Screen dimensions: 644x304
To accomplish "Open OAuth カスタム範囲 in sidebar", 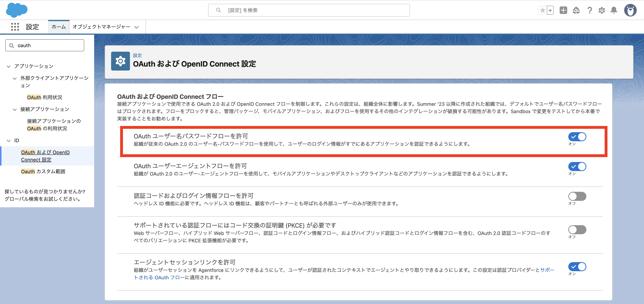I will point(43,172).
